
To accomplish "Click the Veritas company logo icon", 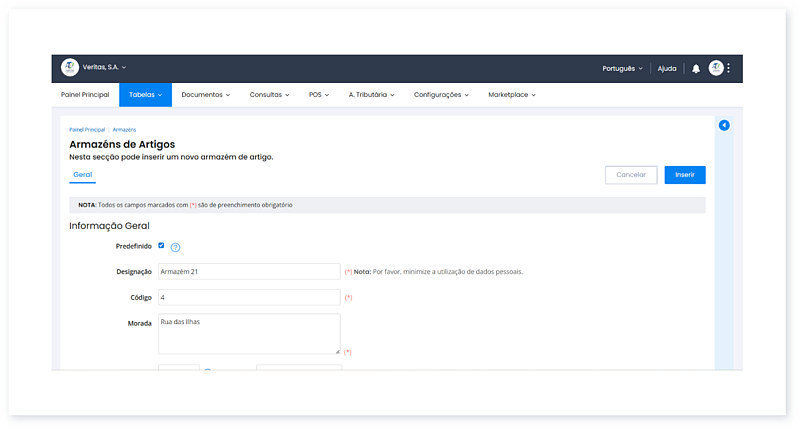I will point(70,68).
